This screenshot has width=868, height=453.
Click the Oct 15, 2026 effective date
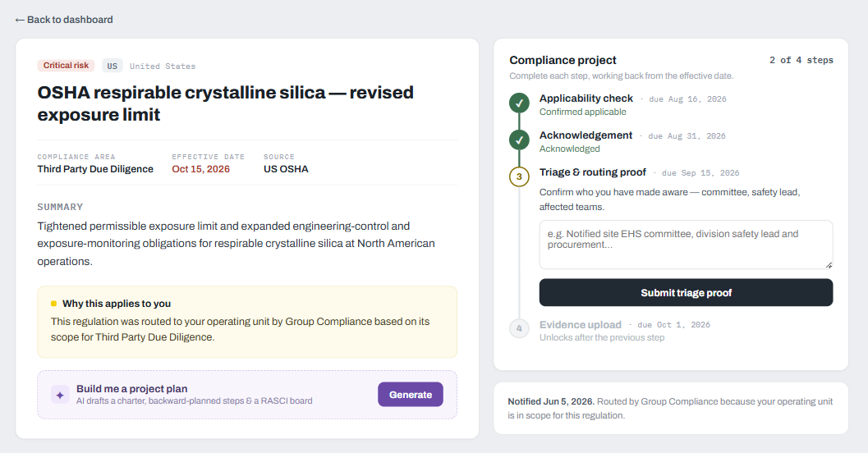coord(200,169)
